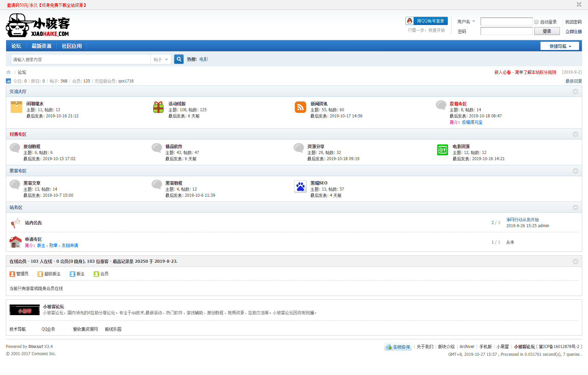The image size is (588, 375).
Task: Click the megaphone icon for 站内公告
Action: (x=15, y=223)
